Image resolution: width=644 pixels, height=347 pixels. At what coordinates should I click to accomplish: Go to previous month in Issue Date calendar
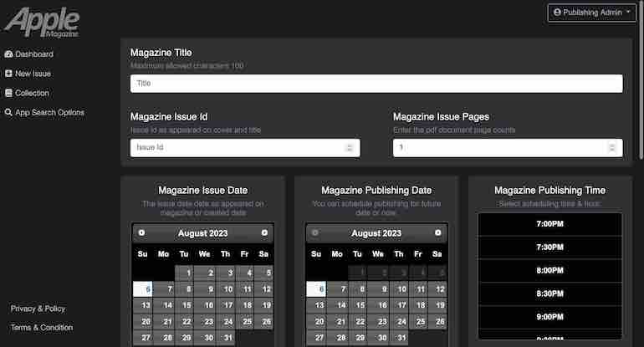click(141, 232)
